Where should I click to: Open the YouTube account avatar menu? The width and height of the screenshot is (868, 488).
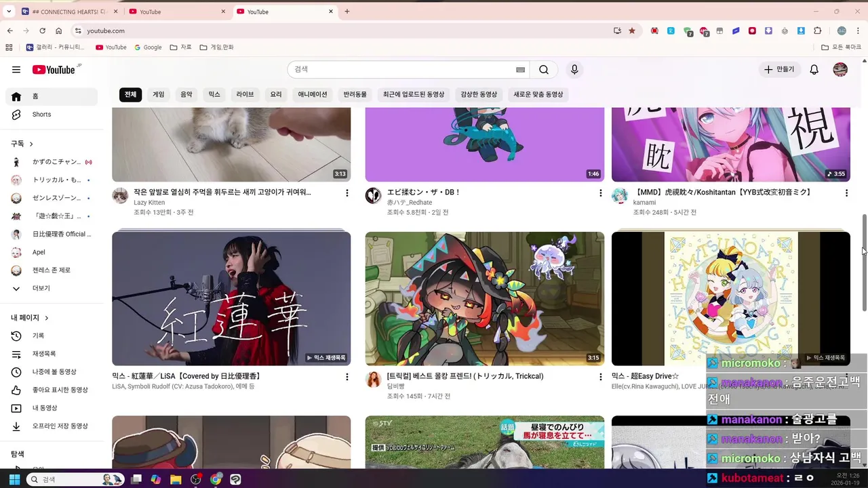click(840, 70)
